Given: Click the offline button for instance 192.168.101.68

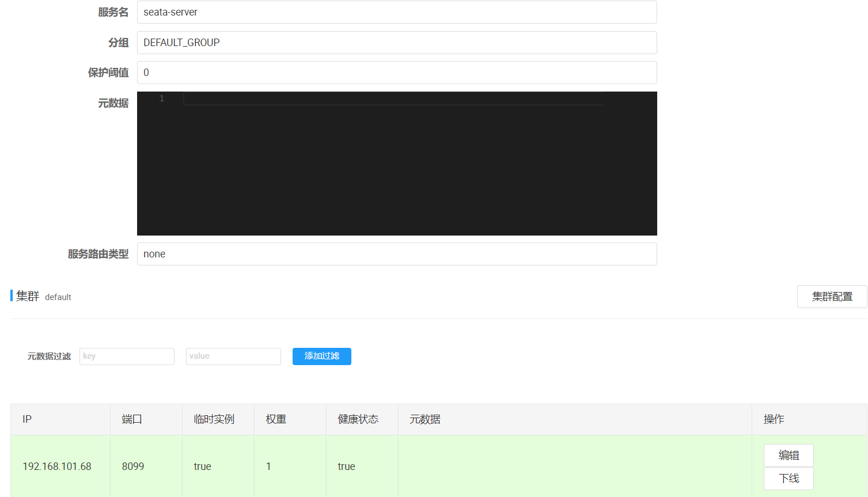Looking at the screenshot, I should (x=789, y=479).
